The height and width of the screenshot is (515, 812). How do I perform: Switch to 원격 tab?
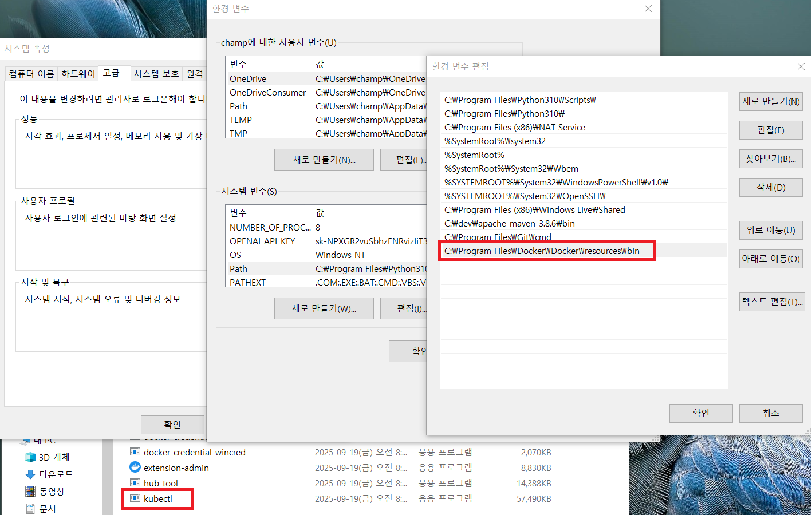click(195, 74)
